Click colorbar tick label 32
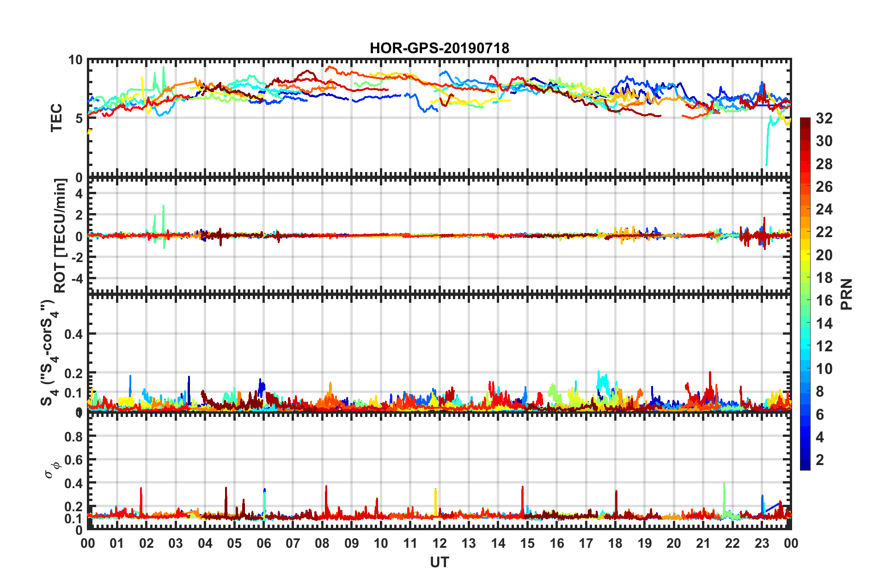Screen dimensions: 879x588 pos(824,118)
